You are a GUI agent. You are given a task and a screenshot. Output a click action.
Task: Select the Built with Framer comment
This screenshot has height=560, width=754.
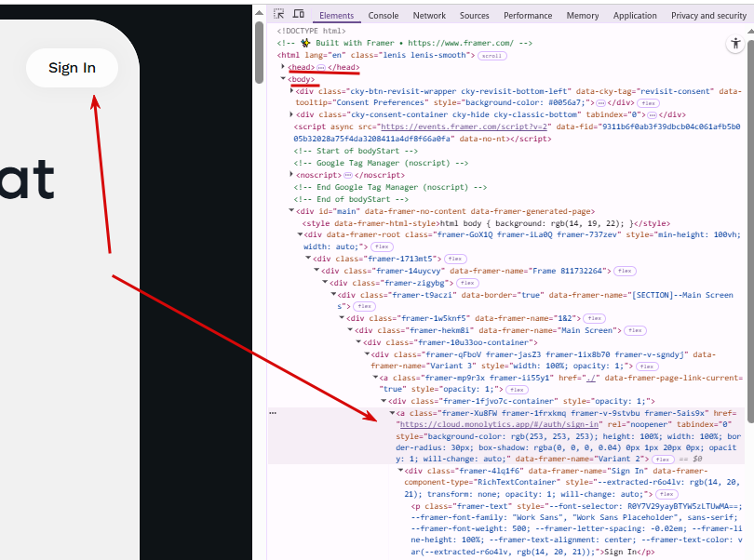(x=404, y=43)
